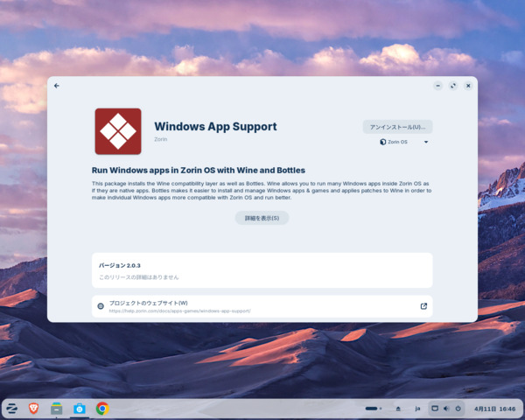
Task: Click the アンインストール(U)... uninstall button
Action: click(x=397, y=127)
